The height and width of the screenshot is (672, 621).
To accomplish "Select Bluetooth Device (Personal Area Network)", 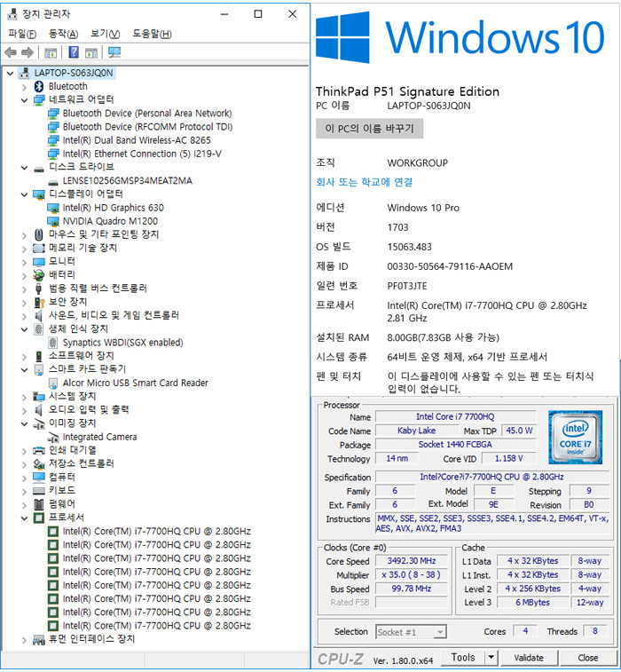I will pos(147,113).
